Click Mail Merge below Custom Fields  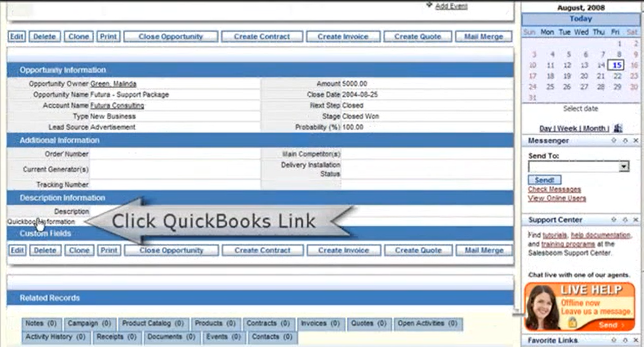[484, 250]
